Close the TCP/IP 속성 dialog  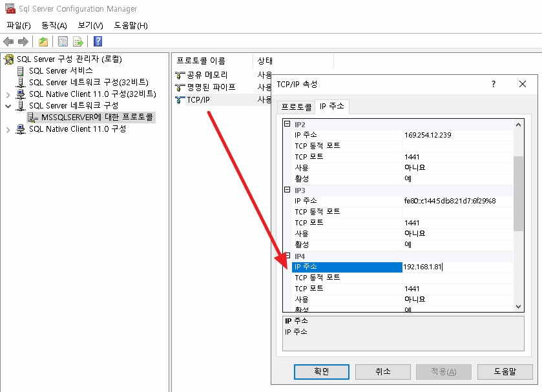pos(523,84)
